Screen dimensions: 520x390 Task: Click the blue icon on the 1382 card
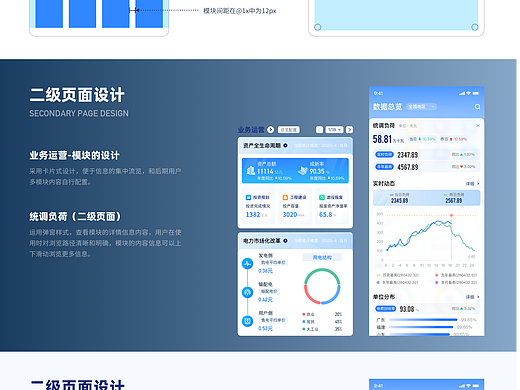(248, 197)
